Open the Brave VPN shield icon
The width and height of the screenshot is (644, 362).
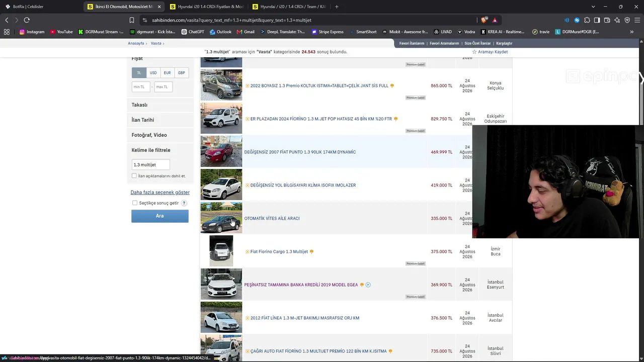pos(627,20)
